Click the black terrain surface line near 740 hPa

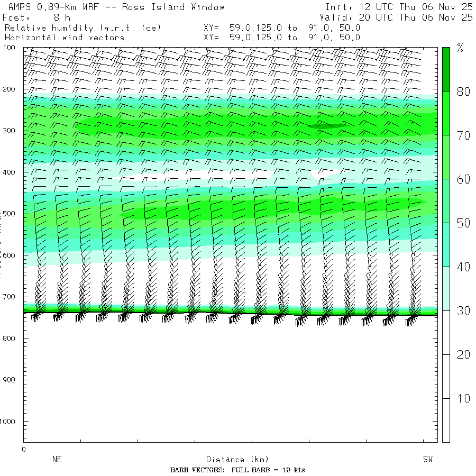[231, 314]
